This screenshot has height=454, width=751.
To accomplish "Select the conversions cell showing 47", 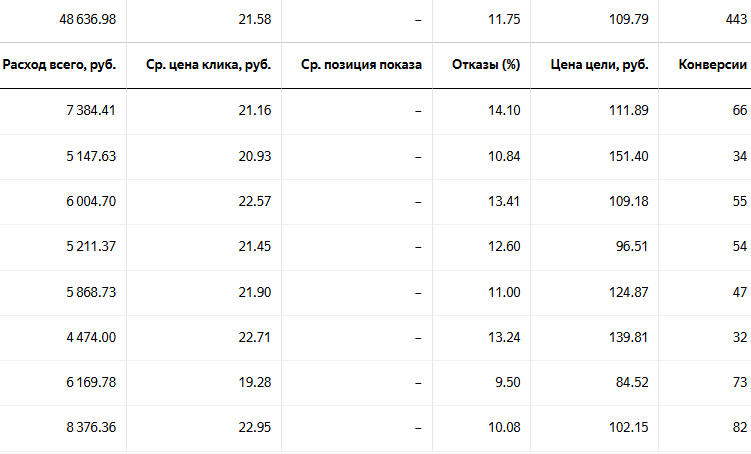I will pyautogui.click(x=740, y=293).
